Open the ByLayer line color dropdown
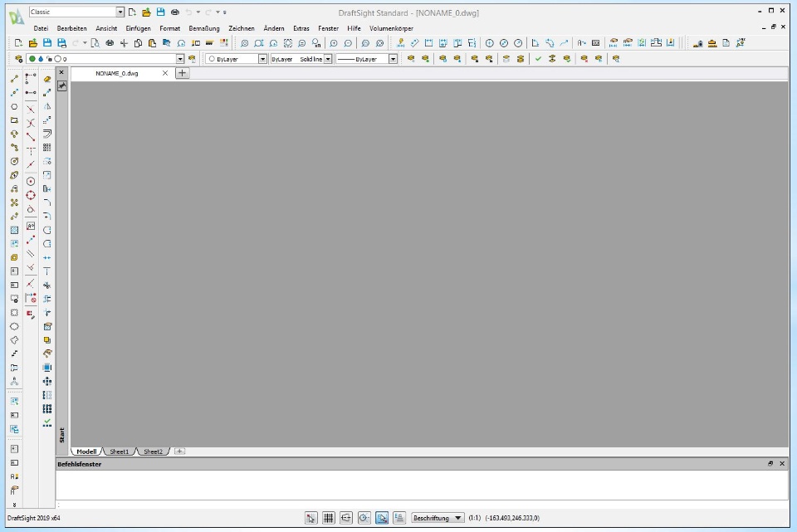Image resolution: width=797 pixels, height=532 pixels. [262, 59]
